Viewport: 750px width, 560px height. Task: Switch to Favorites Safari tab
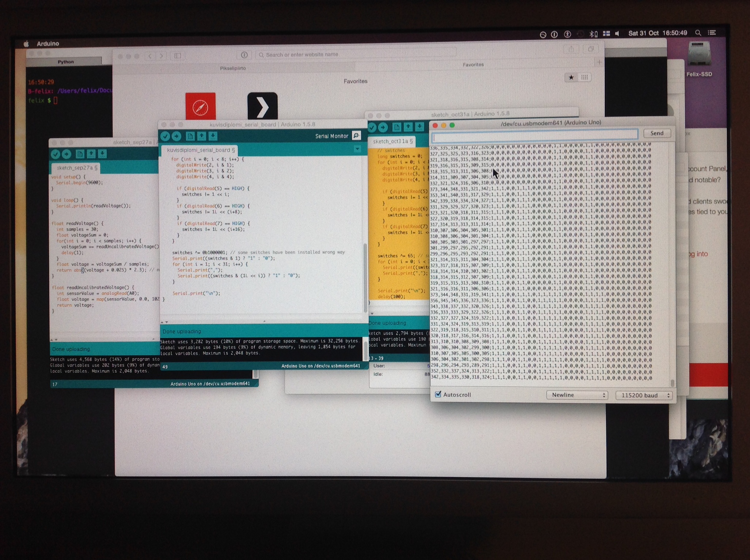coord(474,65)
